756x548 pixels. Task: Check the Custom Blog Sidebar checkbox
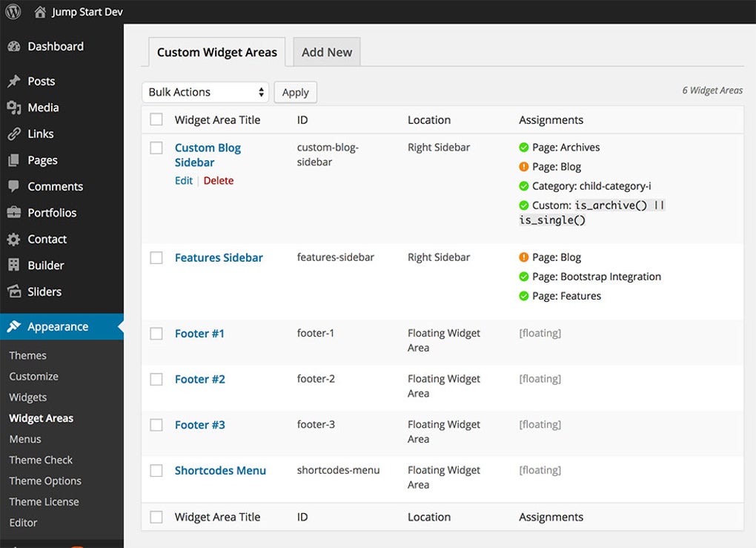point(156,148)
